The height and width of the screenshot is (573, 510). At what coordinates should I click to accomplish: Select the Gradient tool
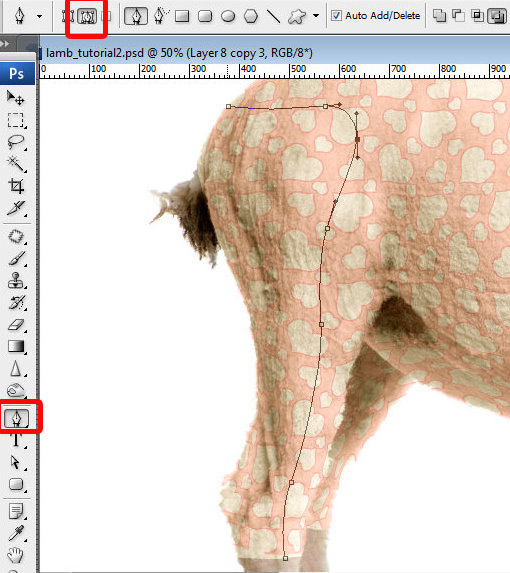pyautogui.click(x=15, y=346)
